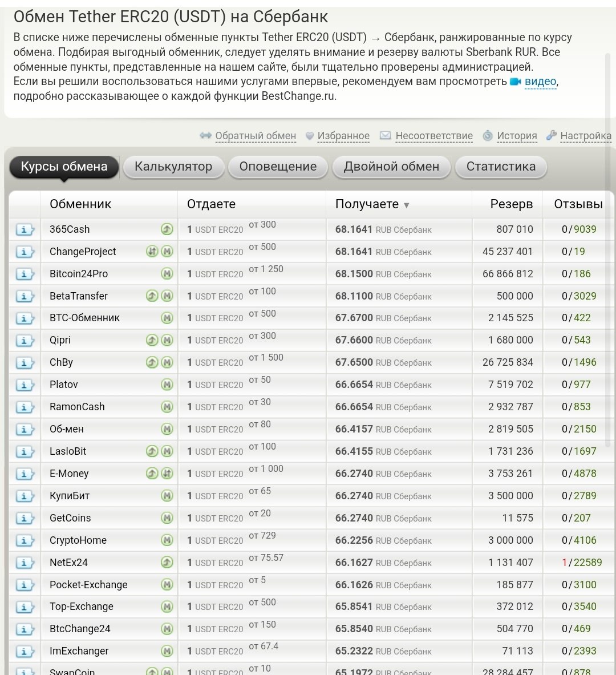Select the Курсы обмена tab
616x675 pixels.
[64, 167]
